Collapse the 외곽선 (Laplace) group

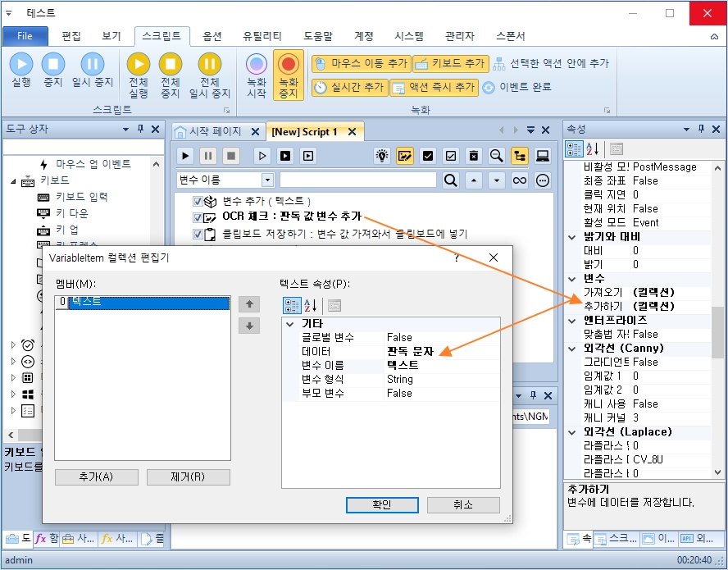click(572, 432)
